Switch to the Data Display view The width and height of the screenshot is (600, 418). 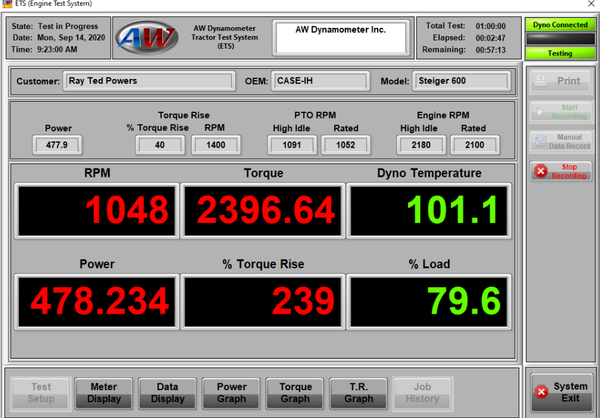(167, 393)
